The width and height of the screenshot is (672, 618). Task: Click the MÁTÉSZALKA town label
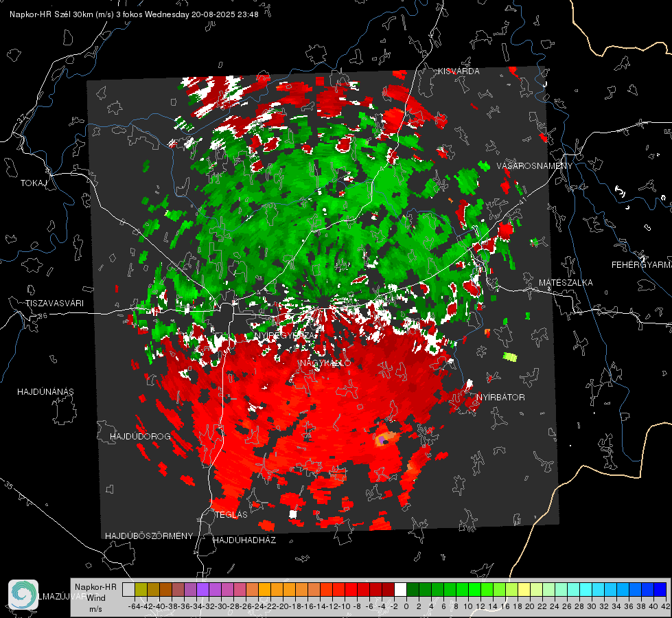(x=566, y=283)
